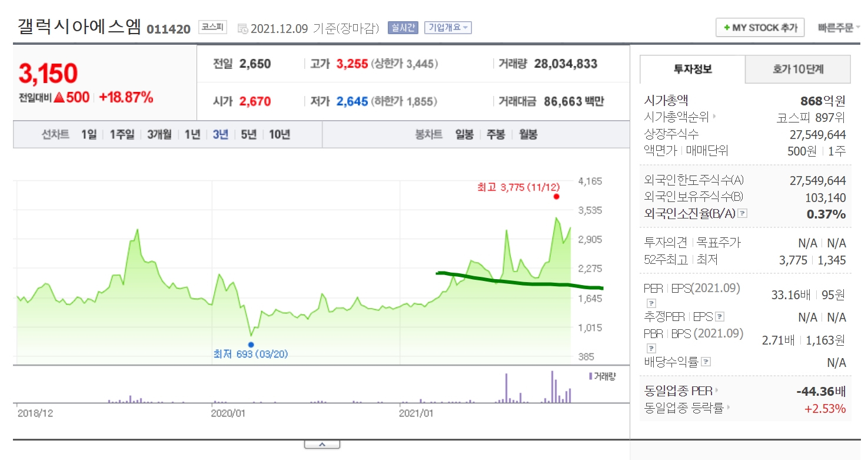Select the 5년 line chart period

click(249, 134)
